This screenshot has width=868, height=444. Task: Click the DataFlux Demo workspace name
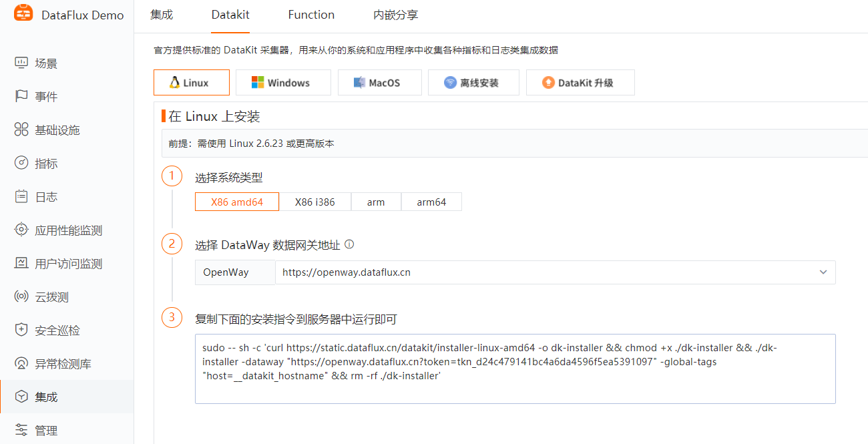(x=83, y=15)
